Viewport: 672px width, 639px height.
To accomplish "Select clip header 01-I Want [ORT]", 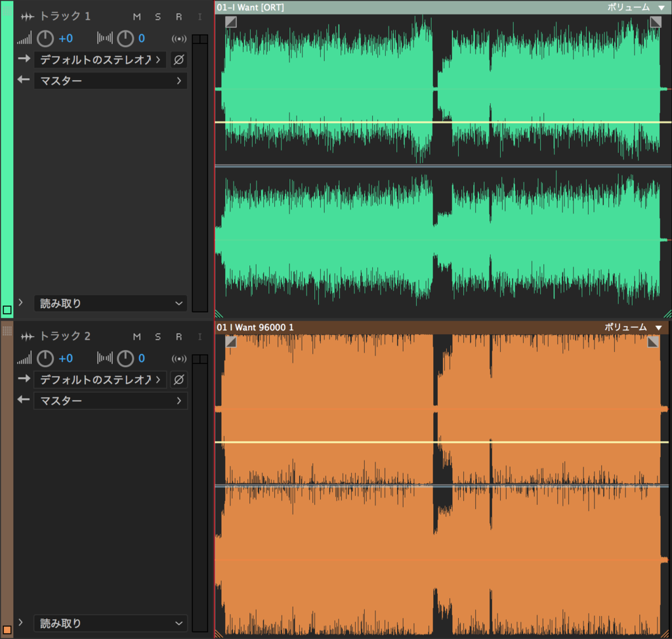I will 443,7.
